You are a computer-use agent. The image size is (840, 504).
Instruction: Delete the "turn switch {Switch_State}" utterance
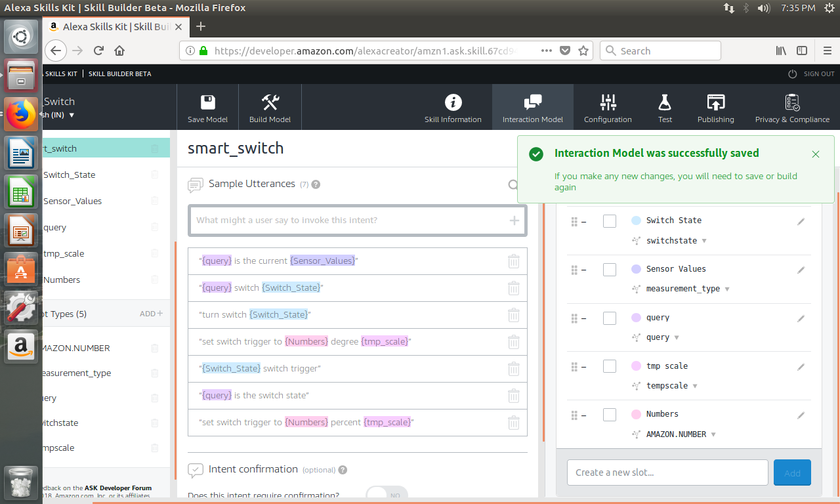tap(514, 315)
